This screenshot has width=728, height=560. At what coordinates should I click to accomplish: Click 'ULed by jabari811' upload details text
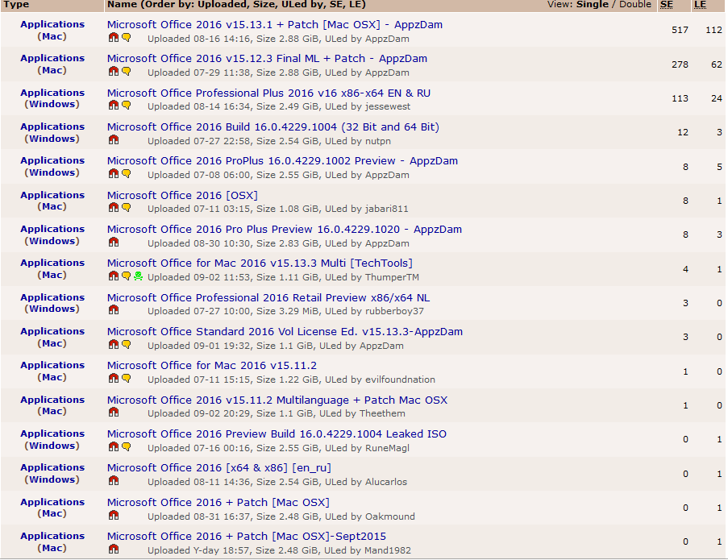[367, 209]
